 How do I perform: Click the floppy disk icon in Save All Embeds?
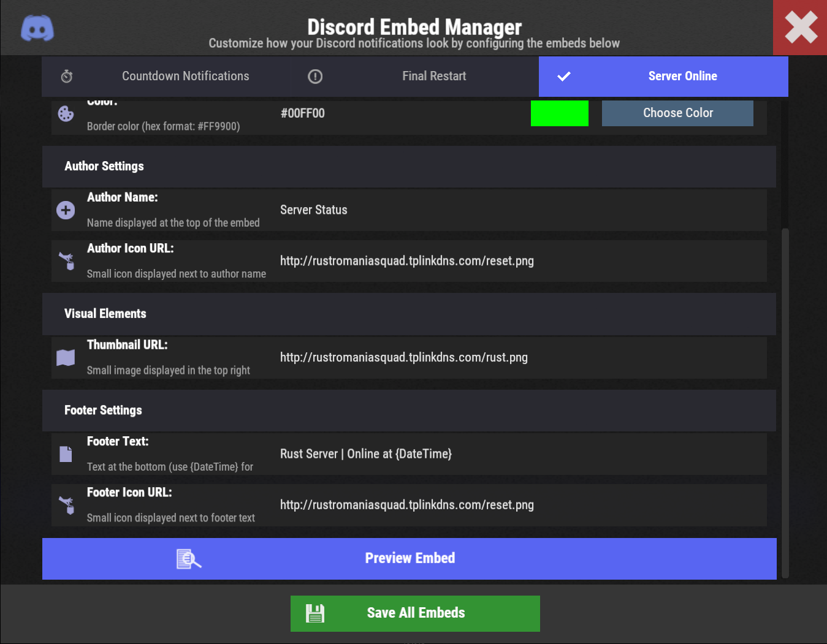[315, 613]
